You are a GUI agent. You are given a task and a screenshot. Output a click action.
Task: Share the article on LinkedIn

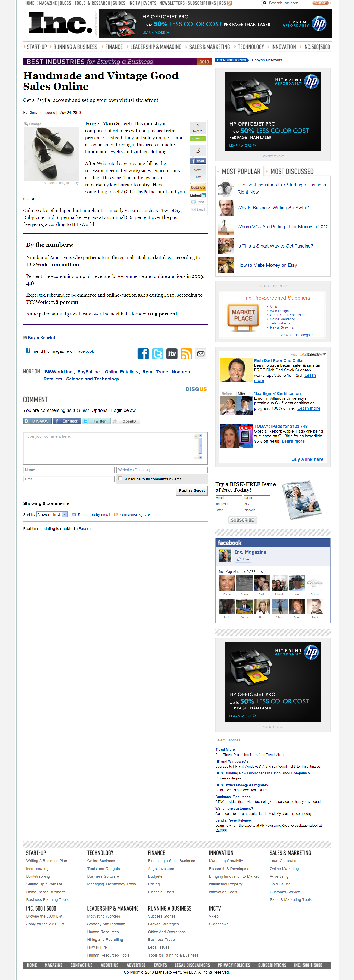click(198, 195)
